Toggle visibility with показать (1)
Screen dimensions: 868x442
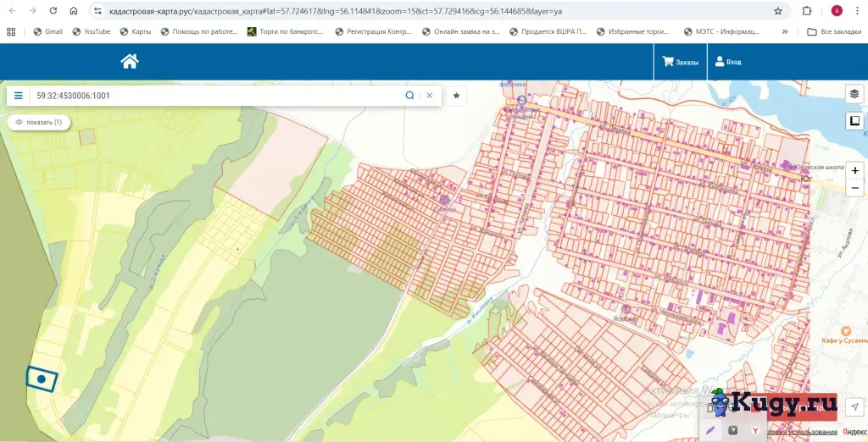pos(39,122)
